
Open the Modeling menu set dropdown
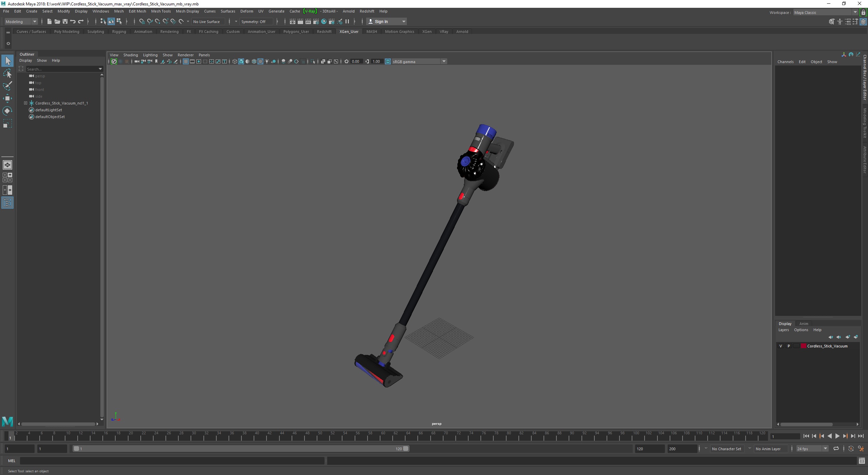34,21
